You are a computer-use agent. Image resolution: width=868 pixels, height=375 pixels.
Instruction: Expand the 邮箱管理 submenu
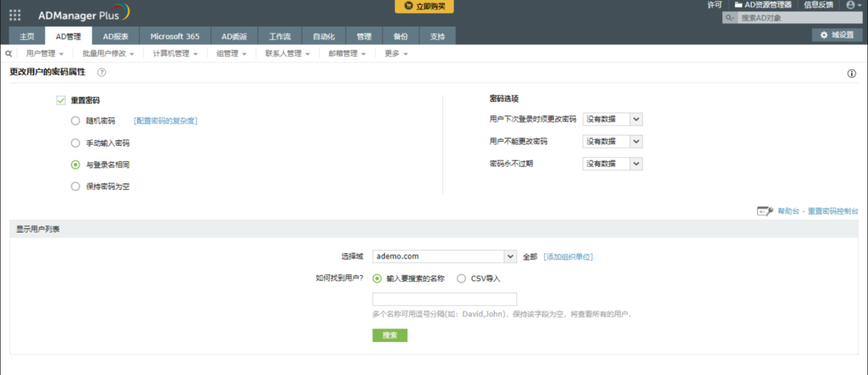pos(346,53)
